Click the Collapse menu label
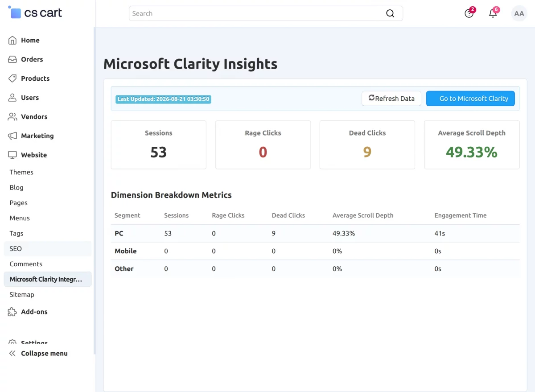The height and width of the screenshot is (392, 535). click(44, 353)
